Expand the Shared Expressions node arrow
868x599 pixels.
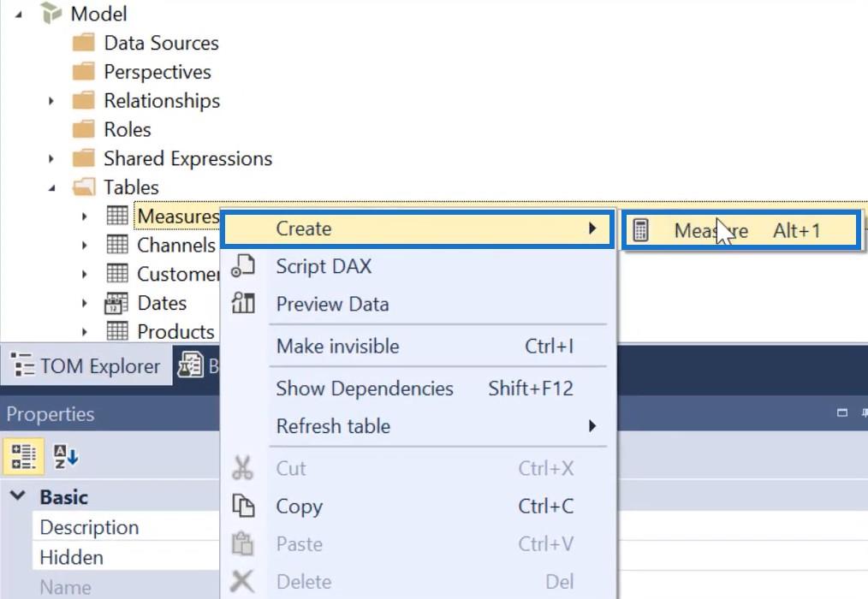(x=51, y=158)
